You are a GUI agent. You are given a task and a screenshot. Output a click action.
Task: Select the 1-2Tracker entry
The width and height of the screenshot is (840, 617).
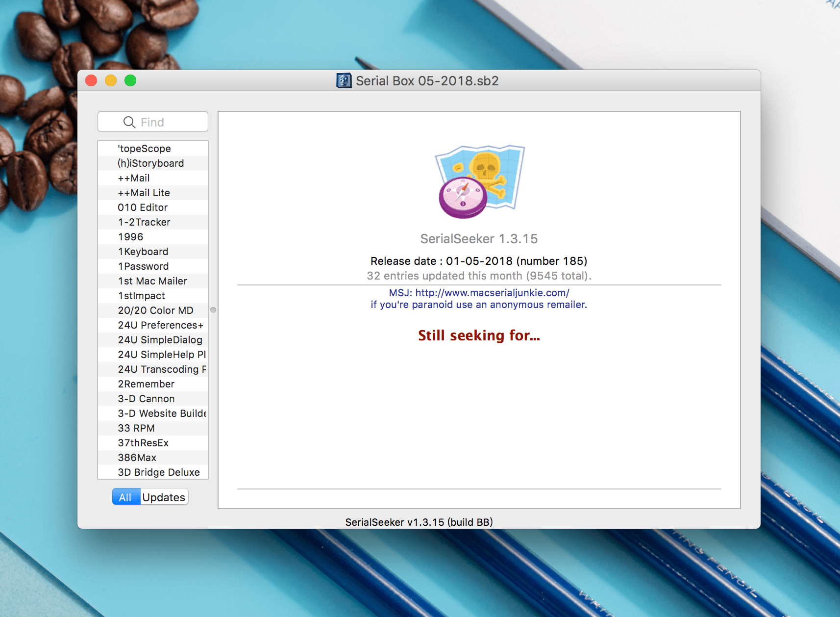click(x=153, y=222)
